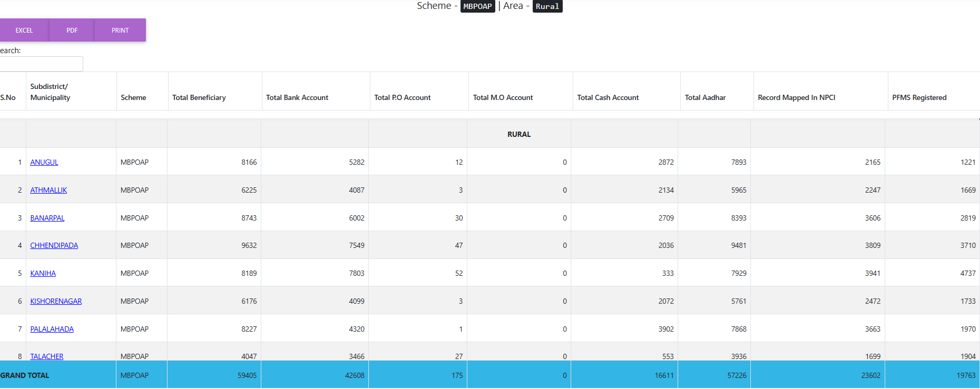Sort by Subdistrict/Municipality column header
The image size is (980, 389).
pyautogui.click(x=71, y=92)
